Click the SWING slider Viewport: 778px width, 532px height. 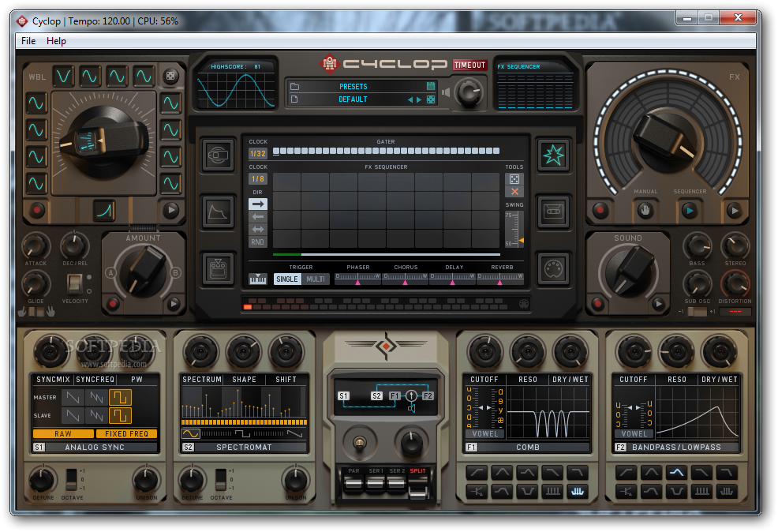click(514, 229)
